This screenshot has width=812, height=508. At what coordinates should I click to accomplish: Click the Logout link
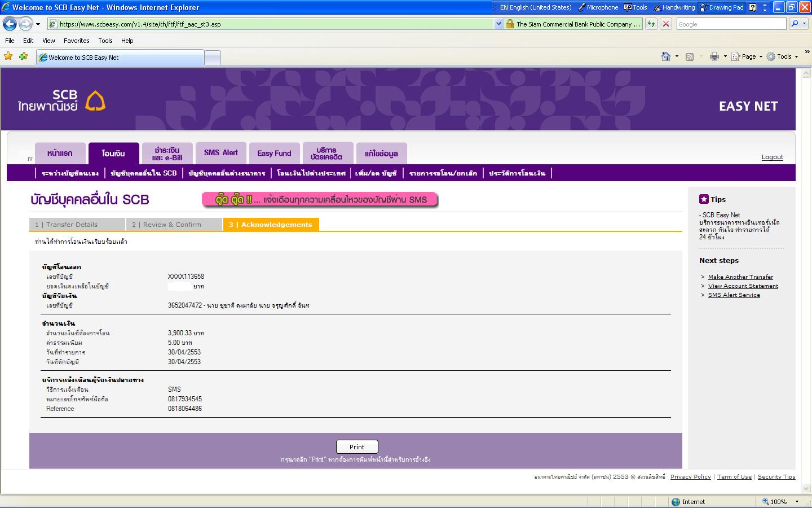[x=772, y=157]
